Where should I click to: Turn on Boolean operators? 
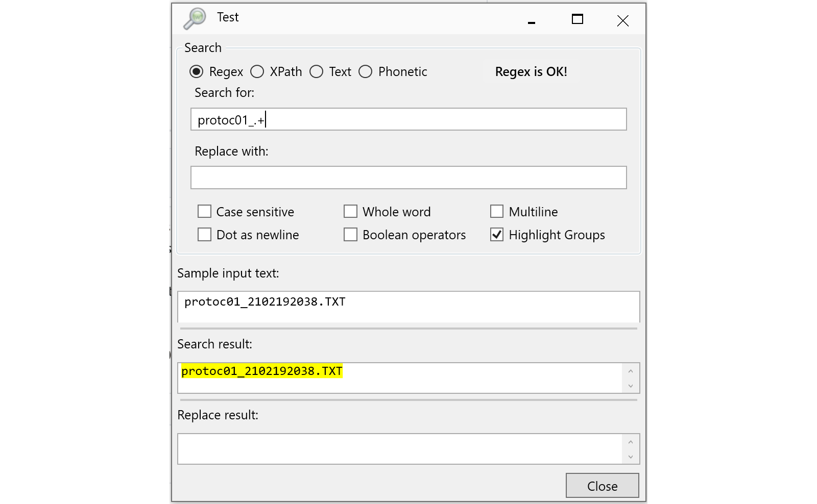click(x=350, y=235)
